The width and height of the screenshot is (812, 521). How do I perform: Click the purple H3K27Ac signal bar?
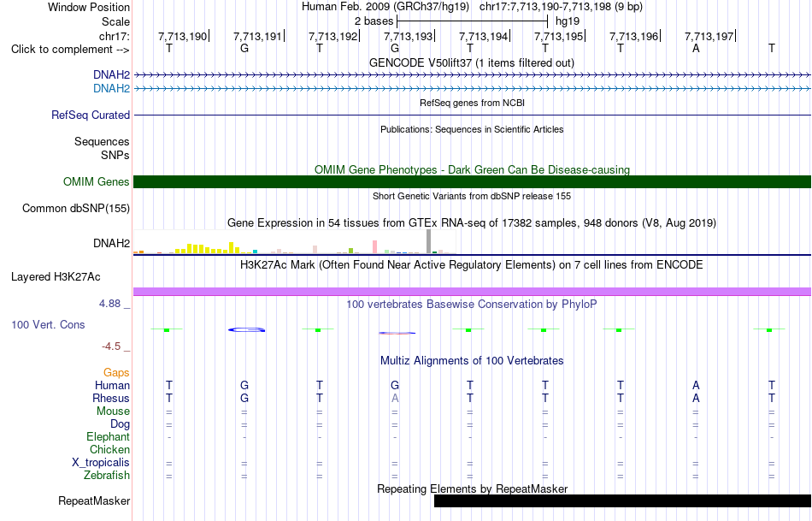(472, 292)
